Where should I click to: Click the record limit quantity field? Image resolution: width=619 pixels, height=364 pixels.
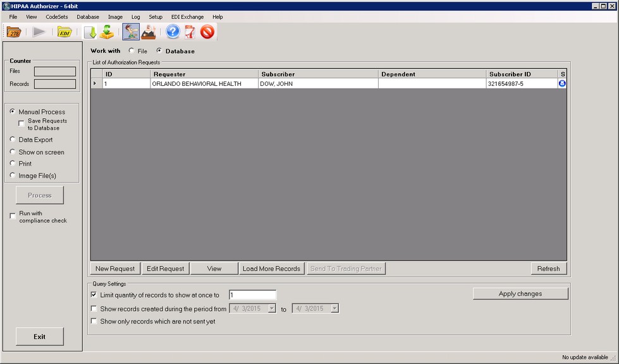(x=252, y=295)
